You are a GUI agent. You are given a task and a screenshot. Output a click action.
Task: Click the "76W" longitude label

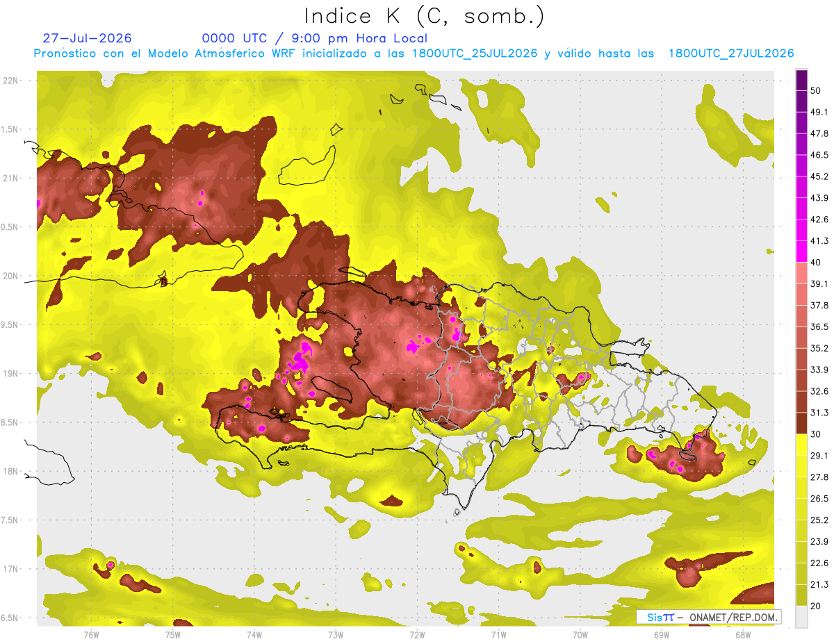[91, 634]
